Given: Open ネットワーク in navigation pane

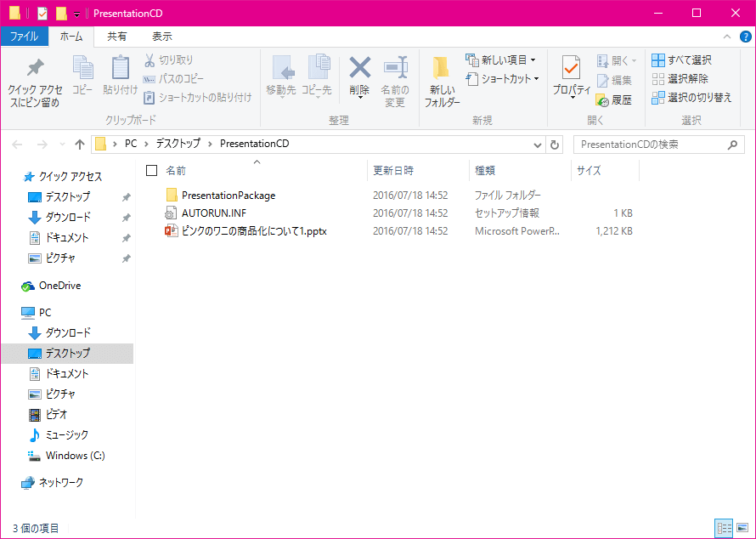Looking at the screenshot, I should coord(61,483).
